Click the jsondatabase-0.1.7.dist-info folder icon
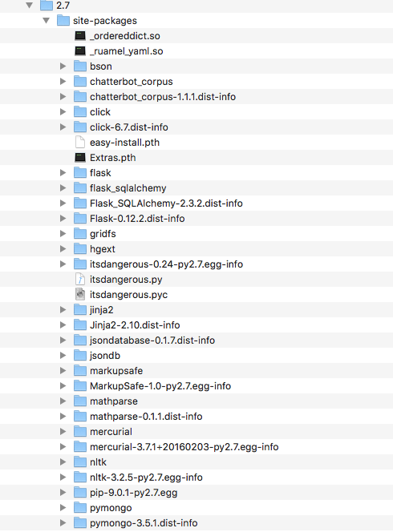 coord(80,340)
